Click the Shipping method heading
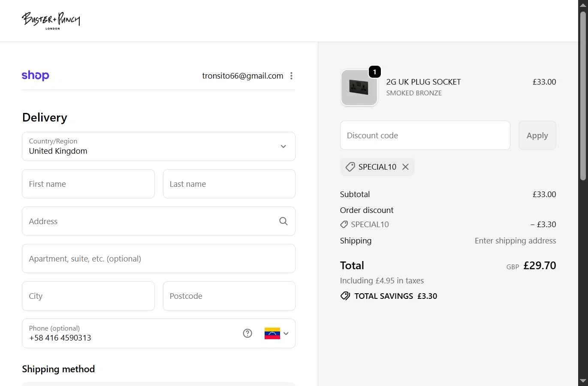588x386 pixels. click(58, 369)
